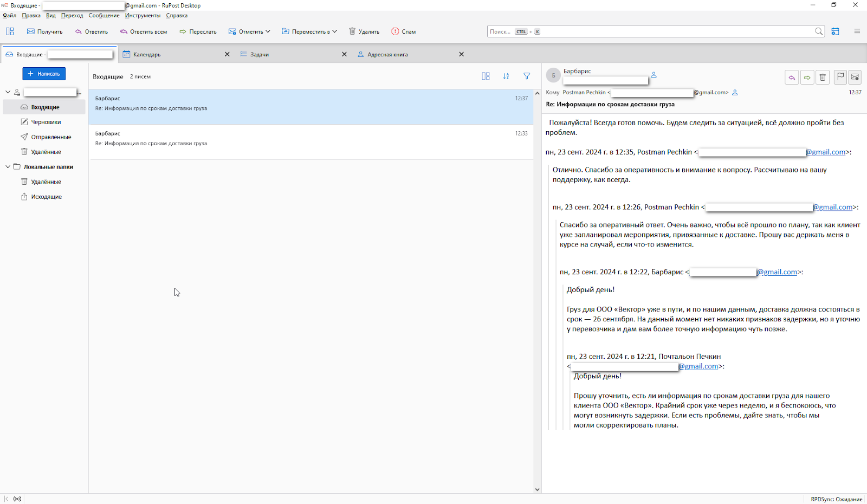Open the Файл menu

click(x=9, y=16)
